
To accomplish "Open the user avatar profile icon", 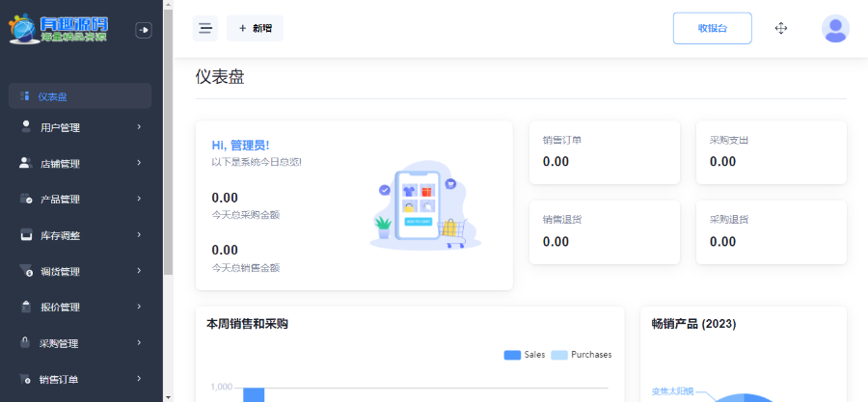I will click(x=835, y=29).
